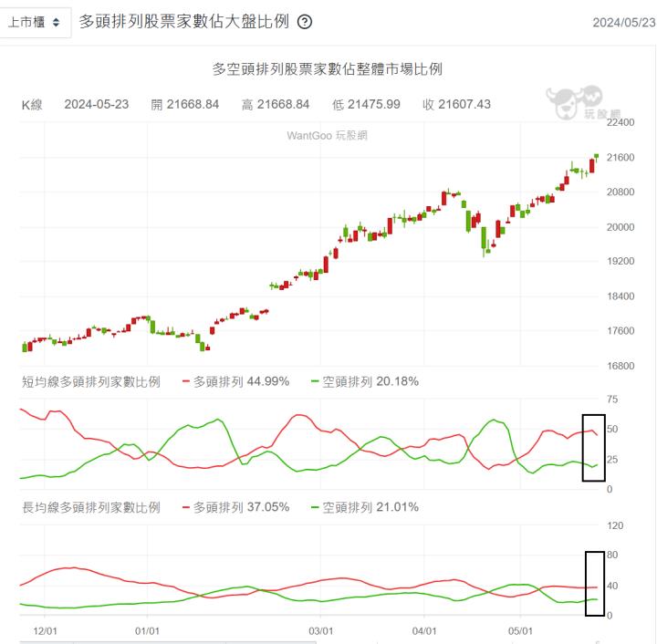
Task: Click the 長均線多頭排列家數比例 label
Action: (91, 507)
